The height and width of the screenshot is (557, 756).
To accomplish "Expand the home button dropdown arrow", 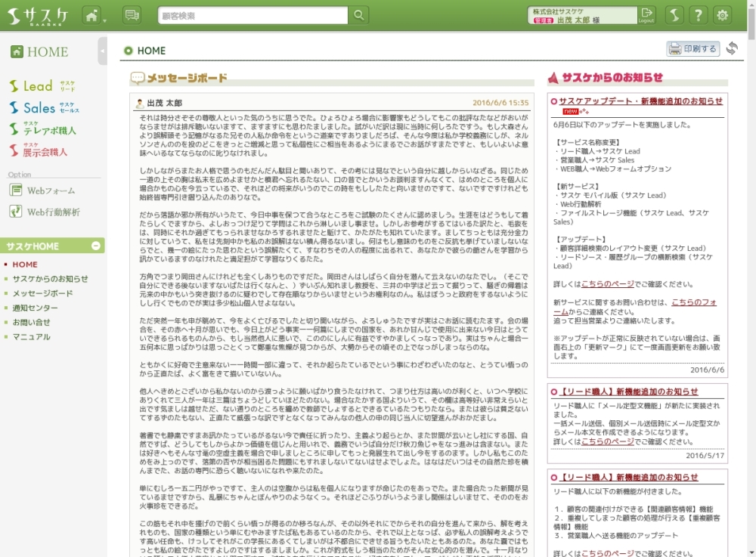I will coord(104,20).
